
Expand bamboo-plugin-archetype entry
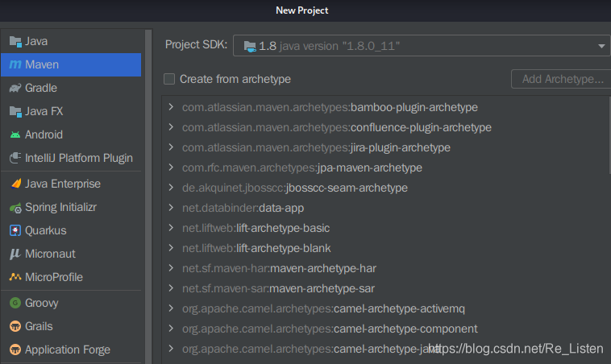click(171, 106)
